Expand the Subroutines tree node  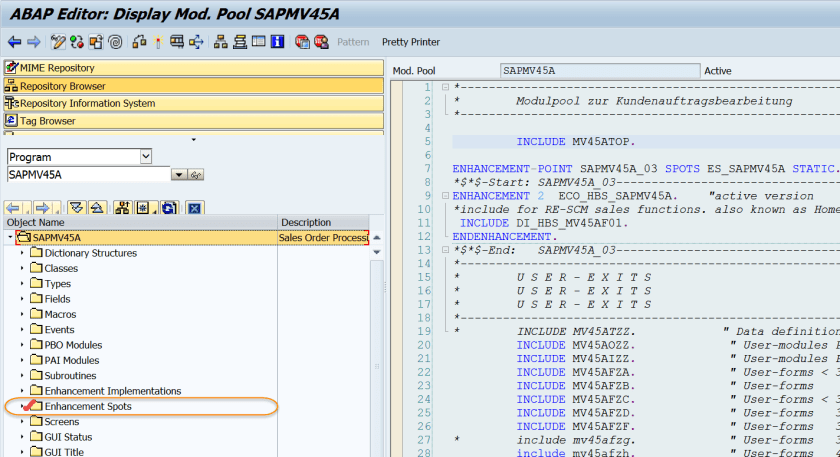(22, 376)
